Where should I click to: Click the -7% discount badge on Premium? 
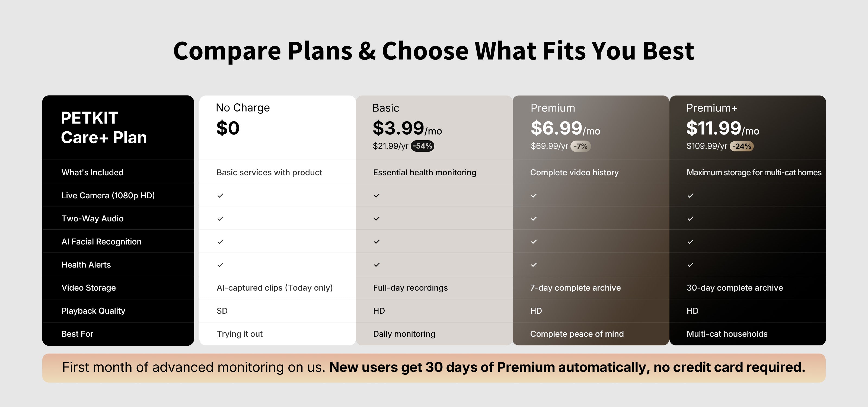(580, 146)
